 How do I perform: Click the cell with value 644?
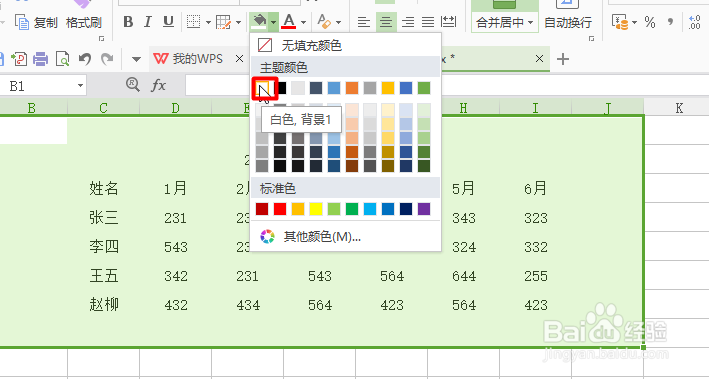point(463,276)
